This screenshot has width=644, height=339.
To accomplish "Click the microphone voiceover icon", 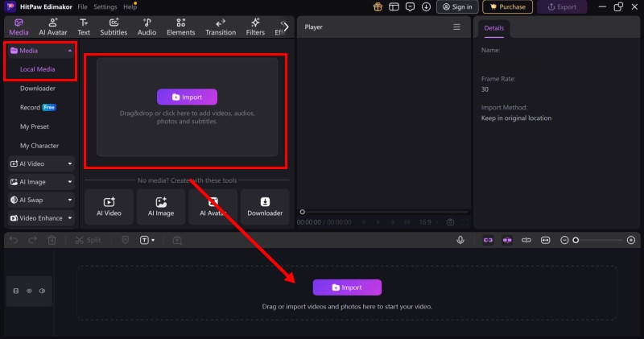I will [x=460, y=240].
